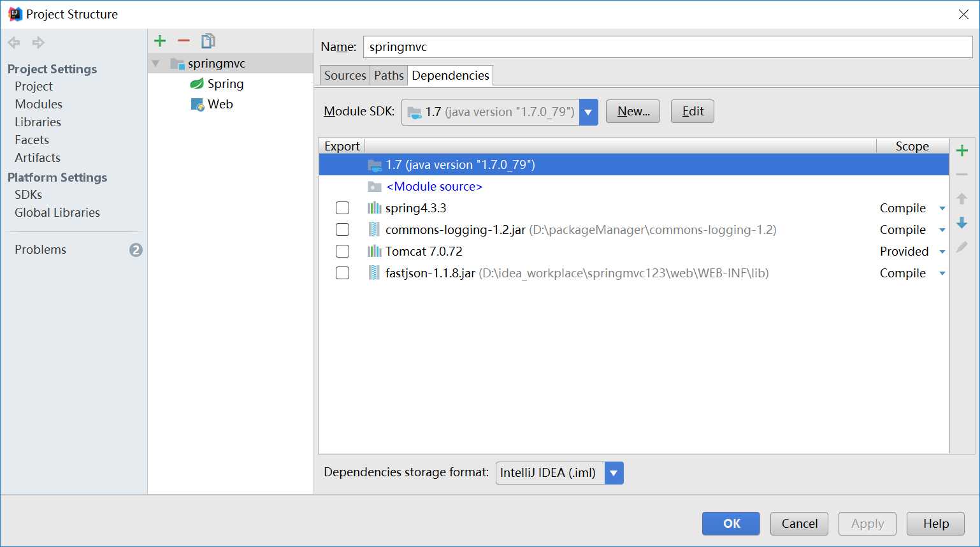The width and height of the screenshot is (980, 547).
Task: Move the dependency down with the blue arrow
Action: coord(962,222)
